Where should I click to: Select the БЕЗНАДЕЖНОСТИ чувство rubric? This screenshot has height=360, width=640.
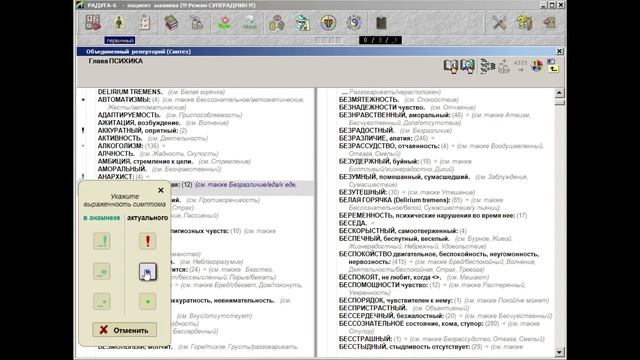(382, 107)
